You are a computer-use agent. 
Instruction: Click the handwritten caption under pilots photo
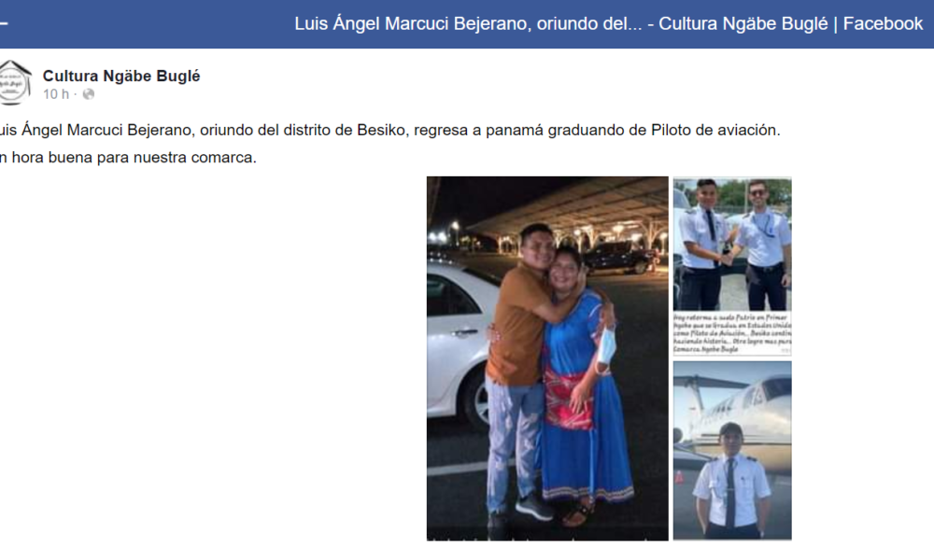click(732, 333)
